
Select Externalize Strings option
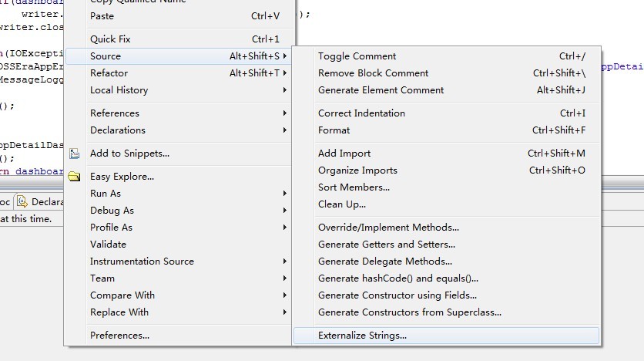[x=362, y=336]
